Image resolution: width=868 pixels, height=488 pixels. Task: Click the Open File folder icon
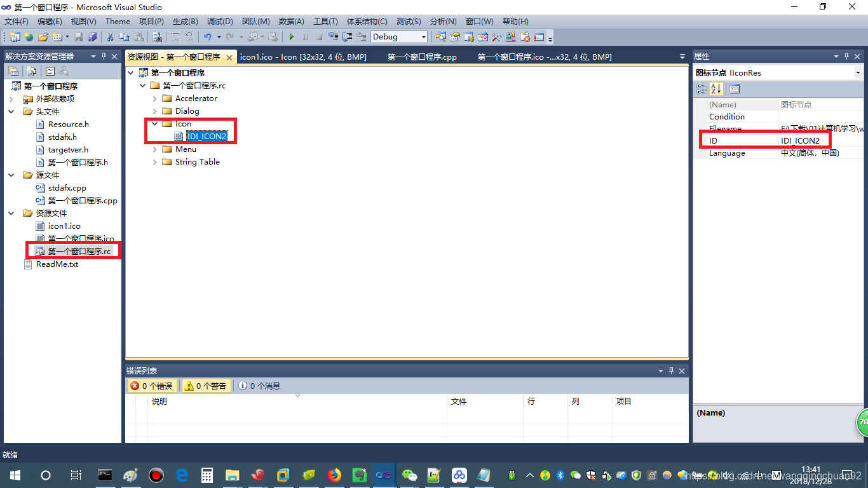[43, 37]
